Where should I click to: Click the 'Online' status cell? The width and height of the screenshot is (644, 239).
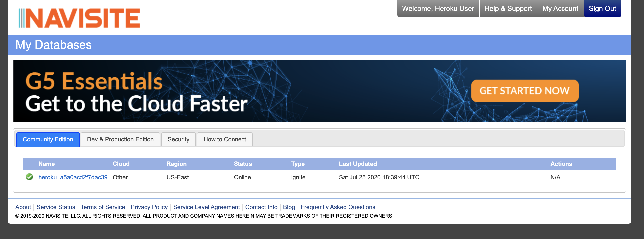coord(242,177)
